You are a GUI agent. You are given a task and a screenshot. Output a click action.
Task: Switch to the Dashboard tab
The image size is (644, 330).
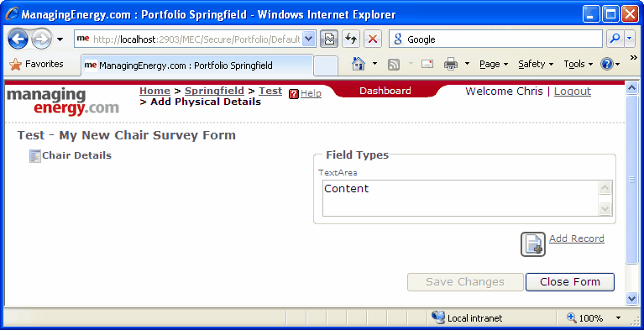(385, 91)
